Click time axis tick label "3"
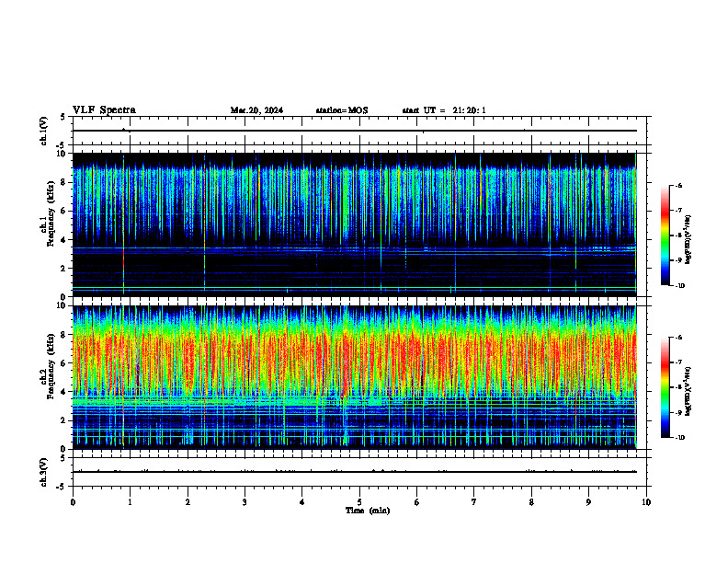The height and width of the screenshot is (563, 728). [x=245, y=502]
